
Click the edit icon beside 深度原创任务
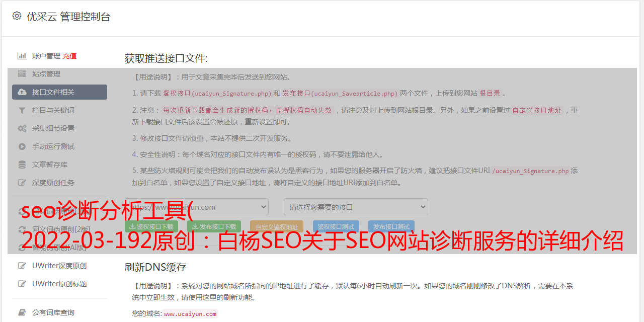[22, 183]
